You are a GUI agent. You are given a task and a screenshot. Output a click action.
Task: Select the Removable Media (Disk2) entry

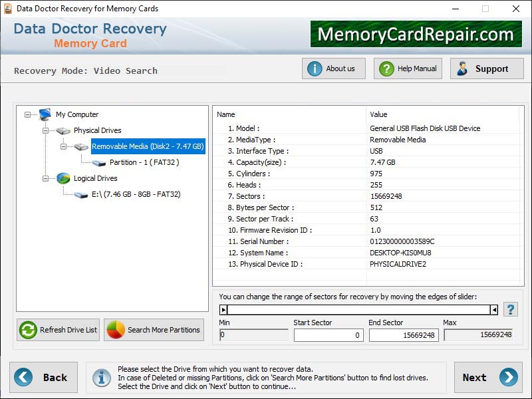[x=148, y=146]
